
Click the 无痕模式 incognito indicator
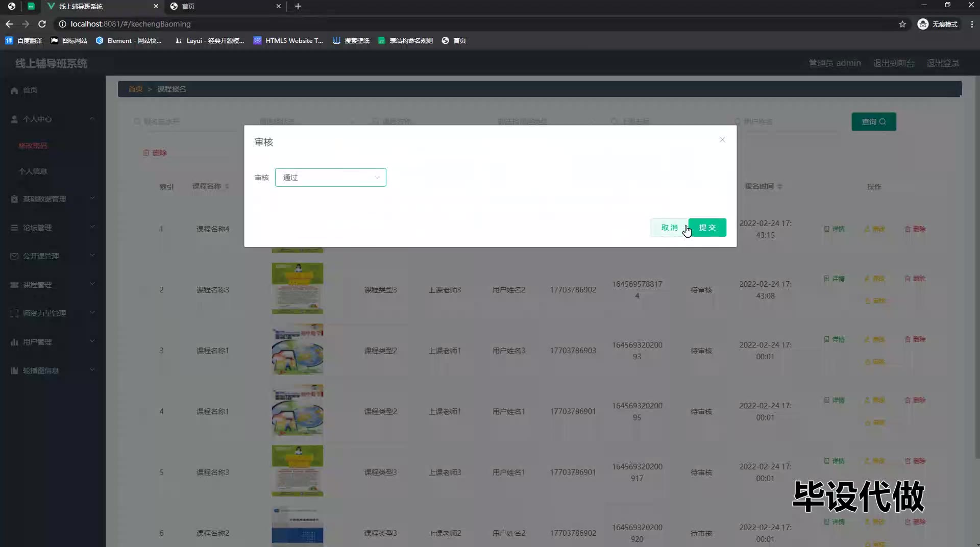pos(938,24)
